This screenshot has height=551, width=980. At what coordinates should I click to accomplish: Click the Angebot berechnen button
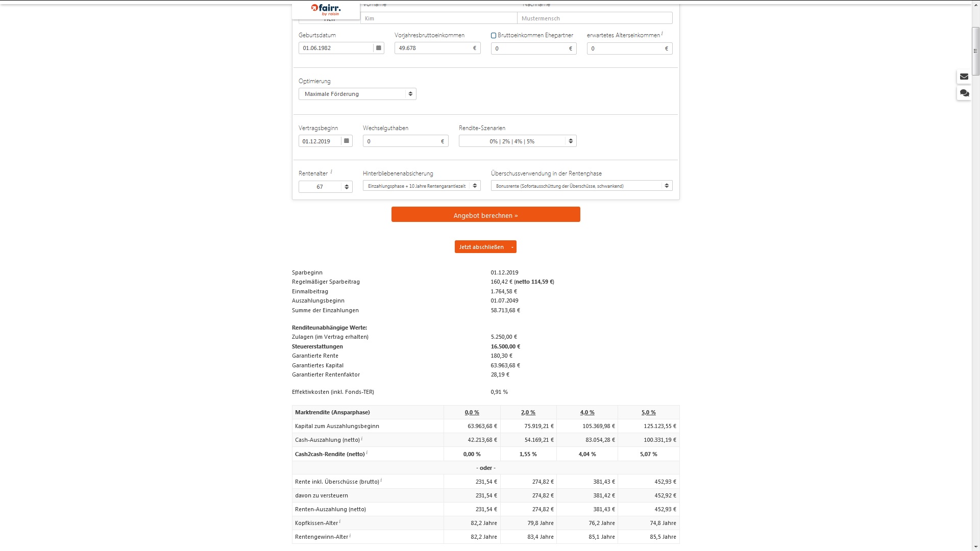485,215
